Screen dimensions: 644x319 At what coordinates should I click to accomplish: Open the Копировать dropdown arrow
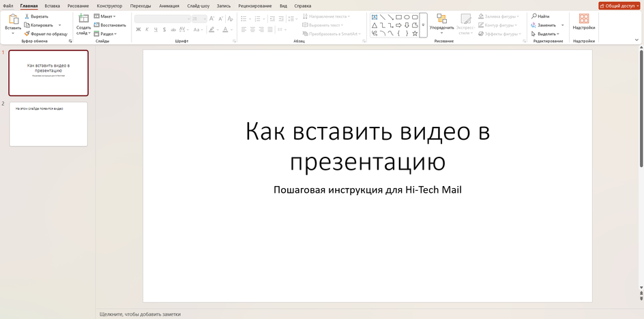coord(60,25)
